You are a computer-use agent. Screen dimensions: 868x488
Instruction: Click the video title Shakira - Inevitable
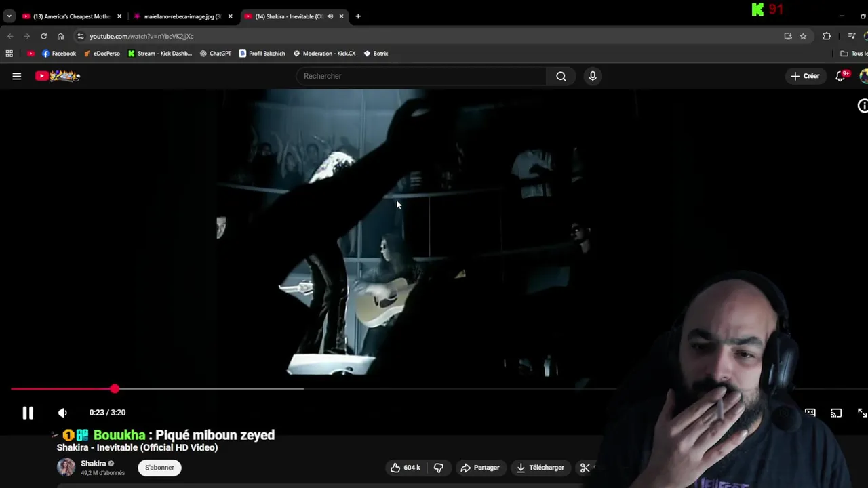pos(137,448)
